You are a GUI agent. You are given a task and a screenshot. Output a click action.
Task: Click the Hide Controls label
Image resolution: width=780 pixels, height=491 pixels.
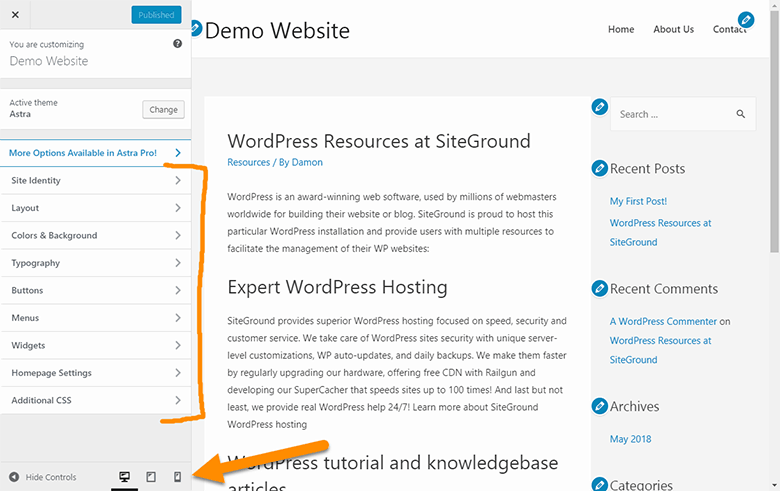[x=51, y=477]
